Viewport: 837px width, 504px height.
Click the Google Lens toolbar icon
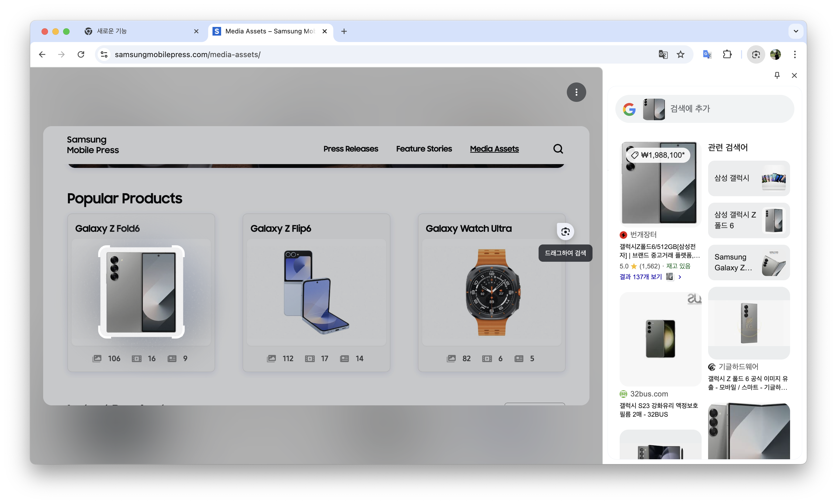[756, 54]
